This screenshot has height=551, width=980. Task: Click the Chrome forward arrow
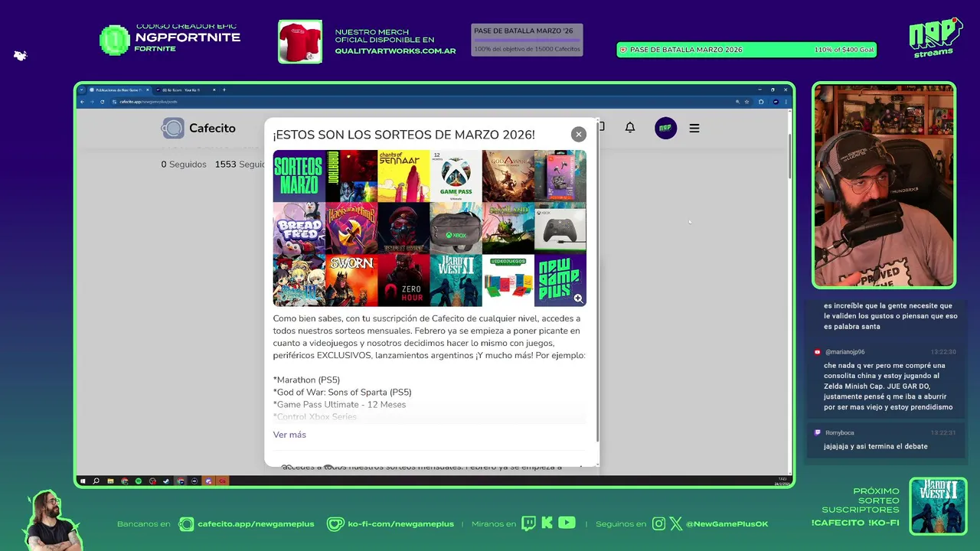click(92, 102)
